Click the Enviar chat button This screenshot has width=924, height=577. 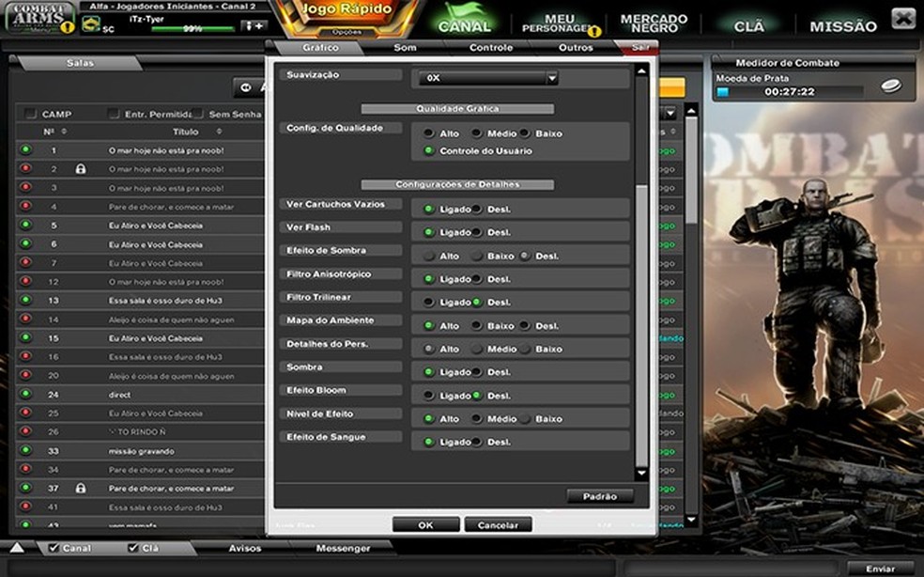click(880, 569)
